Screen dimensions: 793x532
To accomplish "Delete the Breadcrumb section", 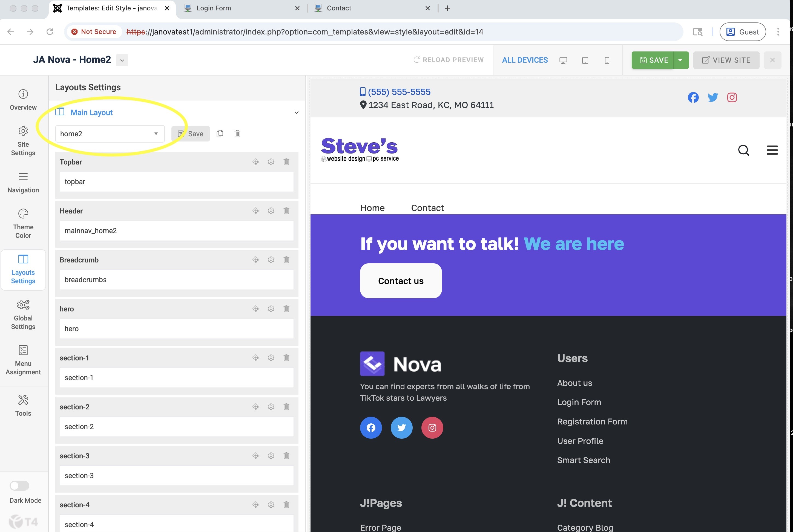I will (286, 260).
